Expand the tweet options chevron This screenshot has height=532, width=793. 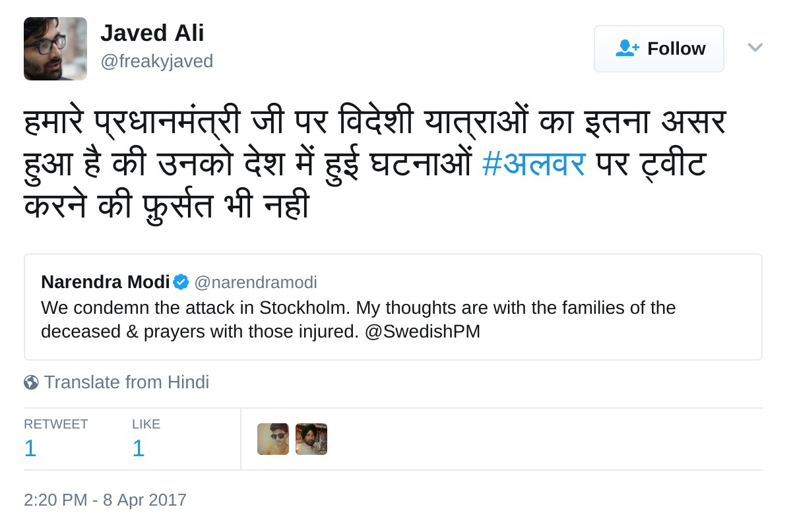755,47
